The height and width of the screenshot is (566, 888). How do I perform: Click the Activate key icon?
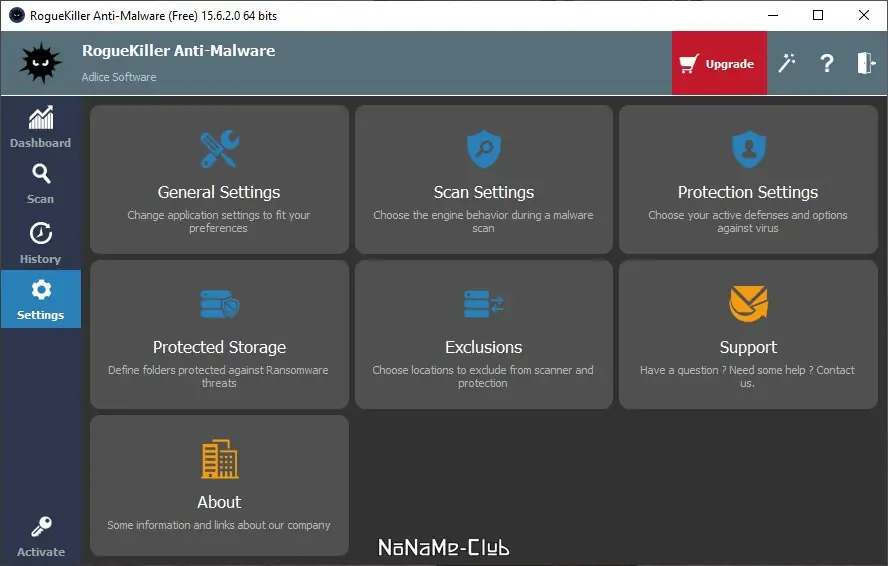coord(41,526)
